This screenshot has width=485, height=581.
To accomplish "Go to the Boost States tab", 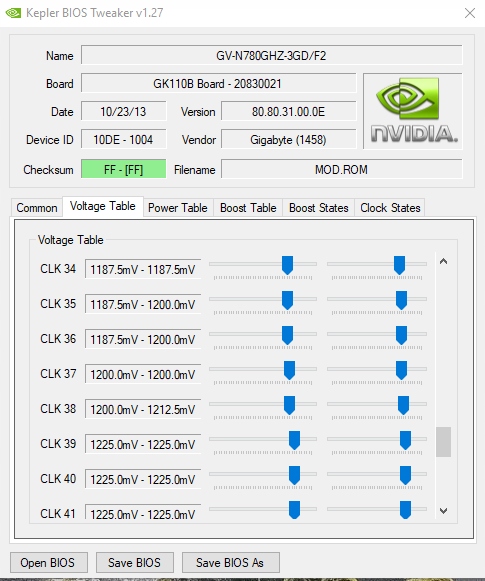I will (x=319, y=208).
